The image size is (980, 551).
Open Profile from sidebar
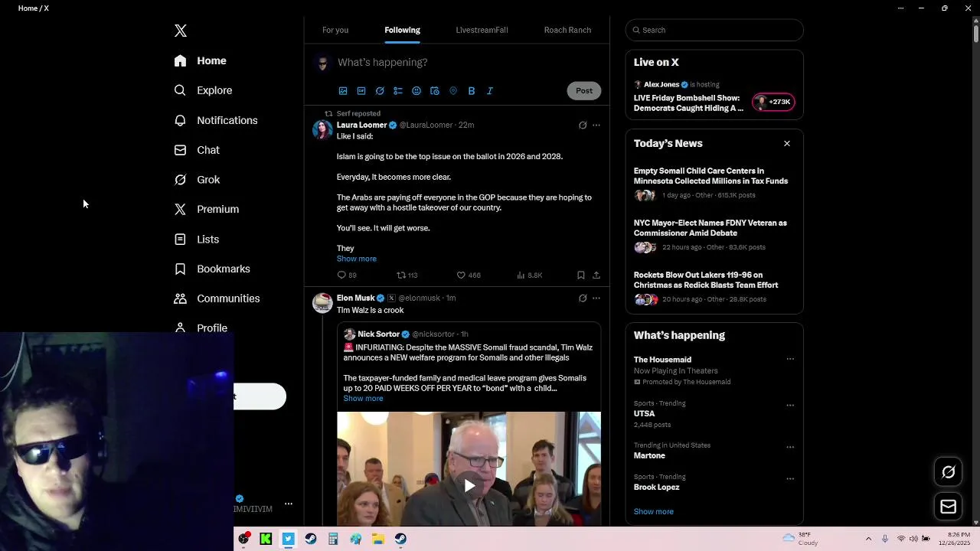click(x=201, y=328)
